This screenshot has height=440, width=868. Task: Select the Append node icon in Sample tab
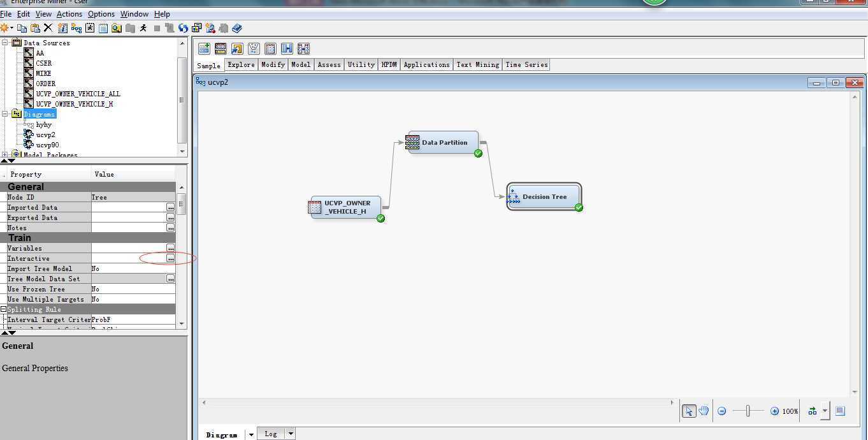click(x=204, y=48)
